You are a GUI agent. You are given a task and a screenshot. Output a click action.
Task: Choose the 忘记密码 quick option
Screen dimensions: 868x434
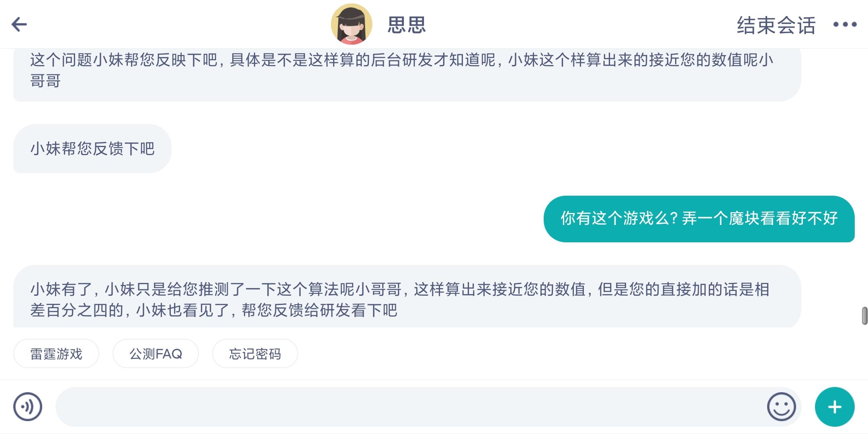pos(255,354)
